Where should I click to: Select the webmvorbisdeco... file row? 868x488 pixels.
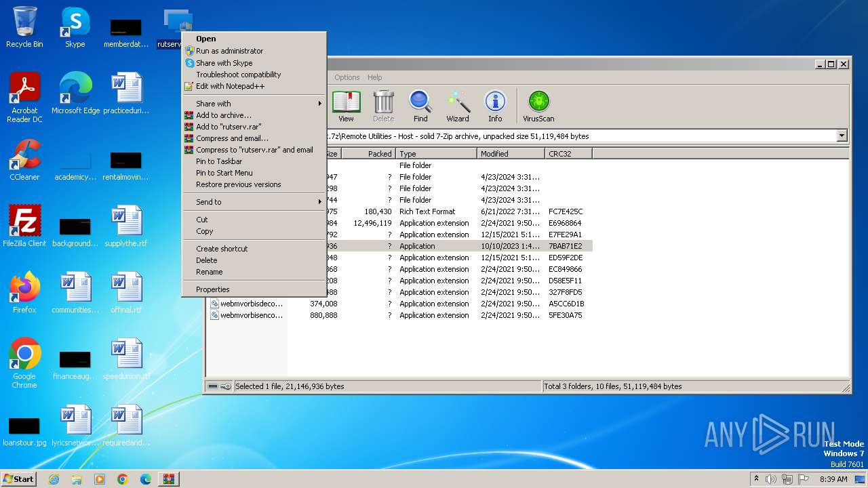[x=399, y=304]
